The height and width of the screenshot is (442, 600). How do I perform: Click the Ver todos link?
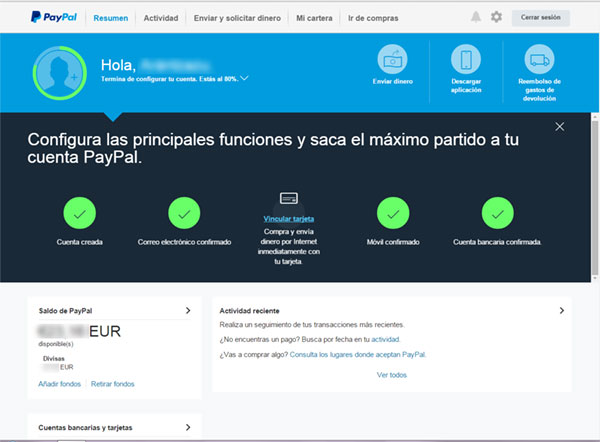coord(392,375)
